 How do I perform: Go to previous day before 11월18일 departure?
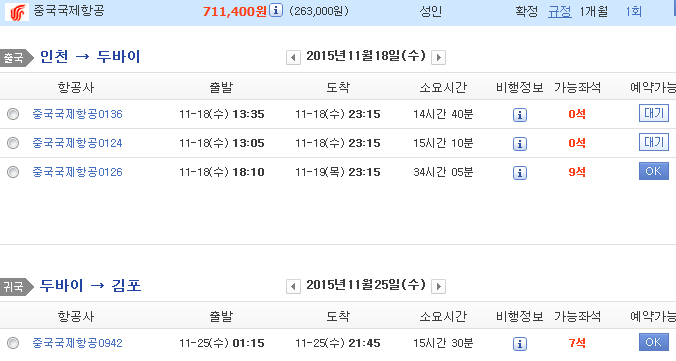pos(293,57)
